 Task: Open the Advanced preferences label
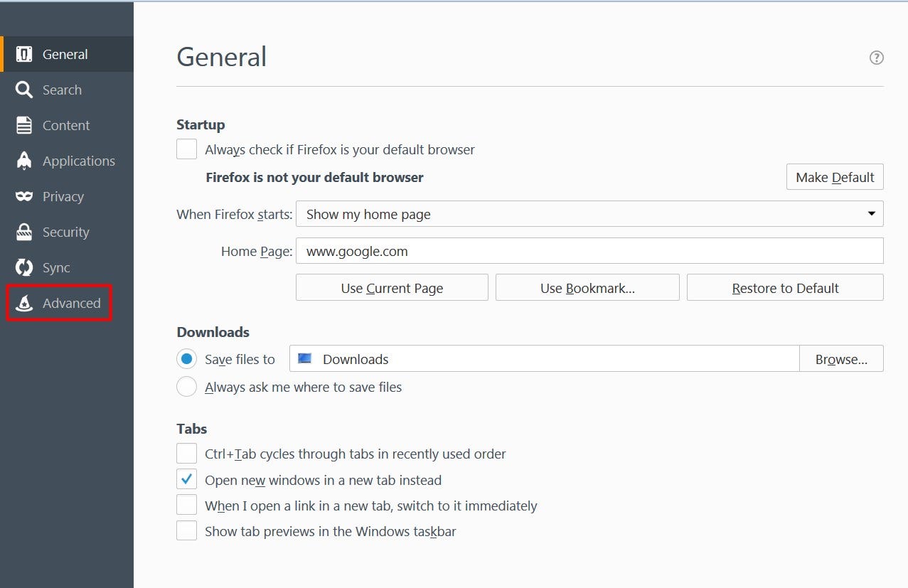72,303
